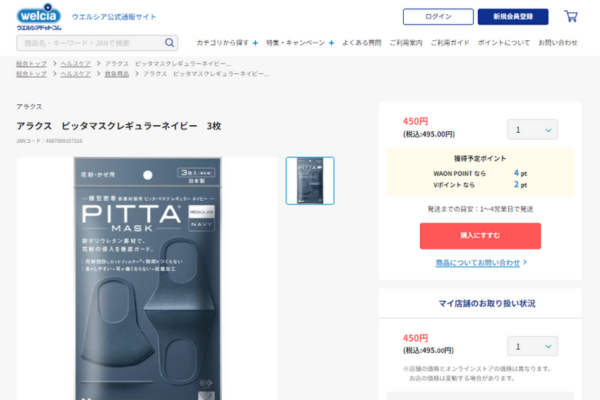The height and width of the screenshot is (400, 600).
Task: Click 総合トップ in the first breadcrumb
Action: [31, 64]
